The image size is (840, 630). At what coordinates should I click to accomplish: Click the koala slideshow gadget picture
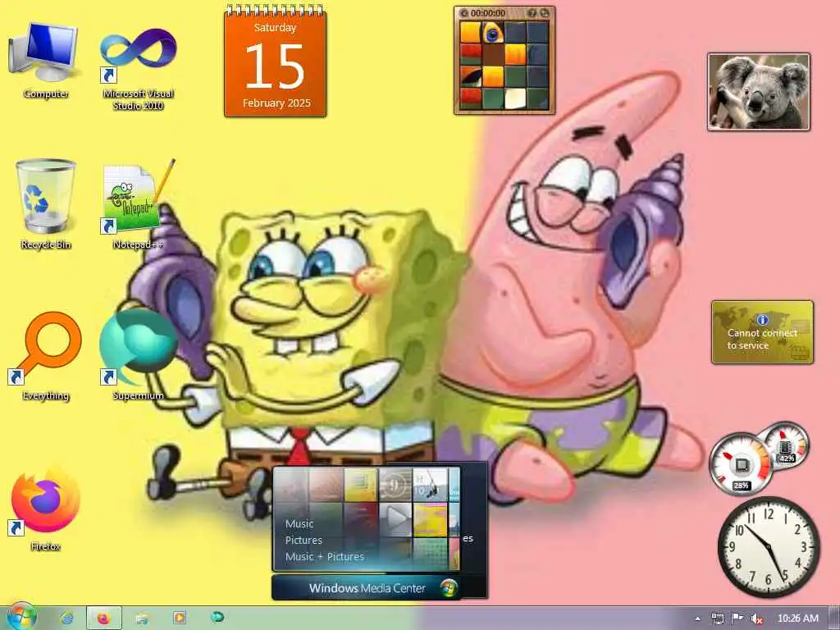click(x=759, y=92)
